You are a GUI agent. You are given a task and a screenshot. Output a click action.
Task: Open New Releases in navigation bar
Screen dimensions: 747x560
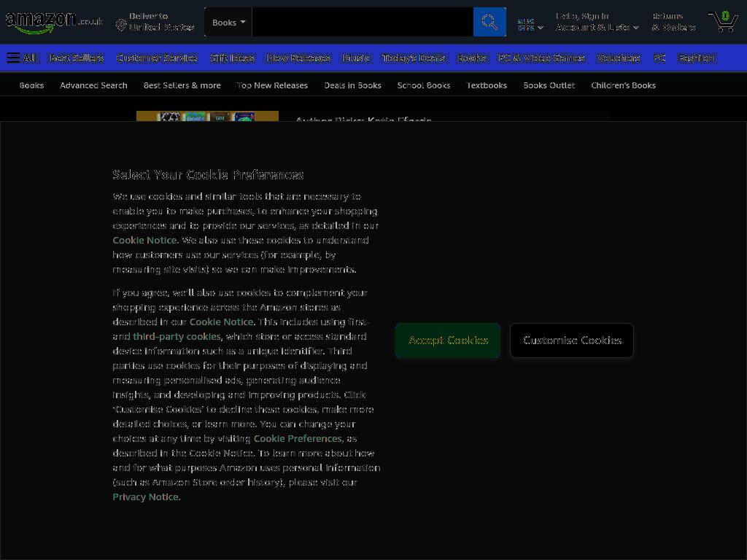(298, 58)
